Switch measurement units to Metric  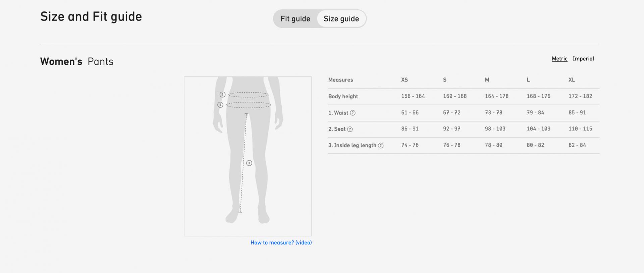point(559,59)
